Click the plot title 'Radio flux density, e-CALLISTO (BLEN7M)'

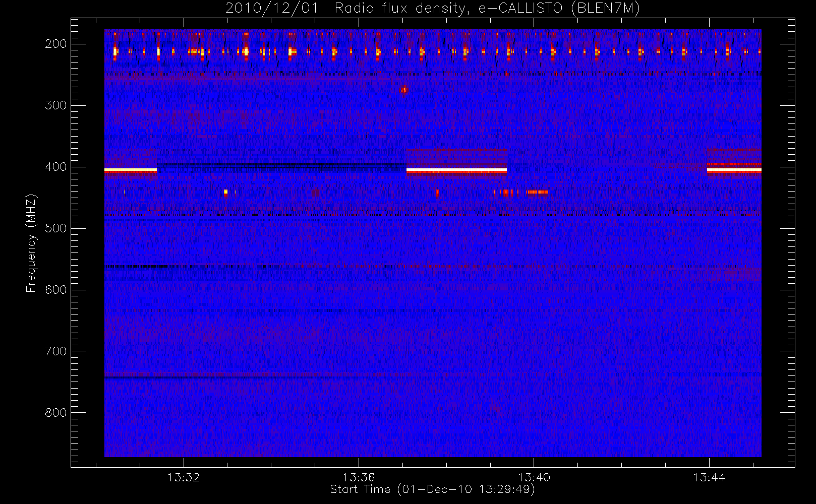[487, 9]
